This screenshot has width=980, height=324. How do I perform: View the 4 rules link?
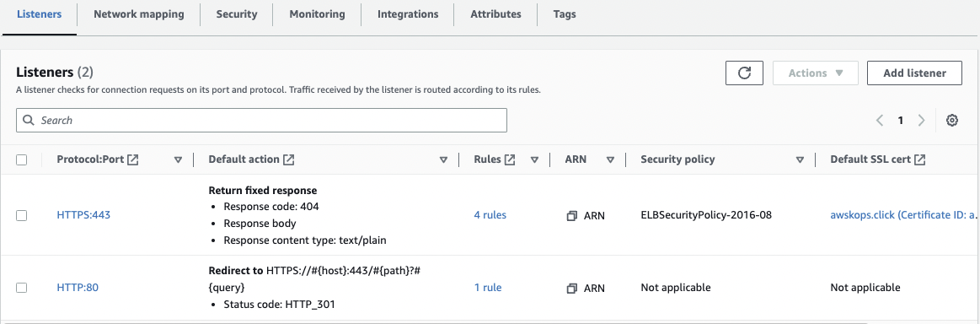[490, 215]
